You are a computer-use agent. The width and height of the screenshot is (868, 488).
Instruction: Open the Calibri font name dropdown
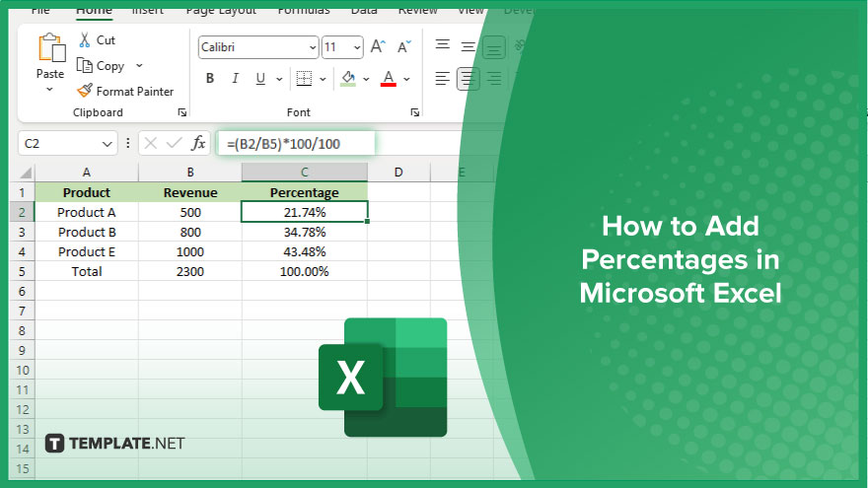(313, 47)
